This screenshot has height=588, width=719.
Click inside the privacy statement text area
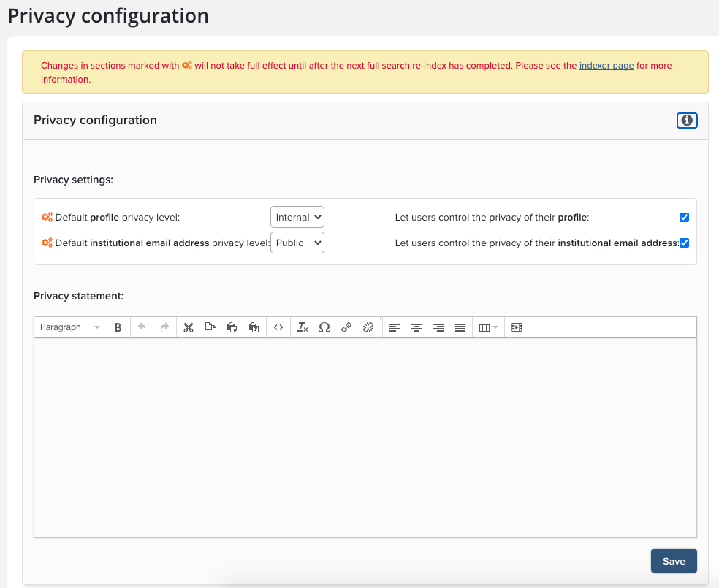coord(365,437)
